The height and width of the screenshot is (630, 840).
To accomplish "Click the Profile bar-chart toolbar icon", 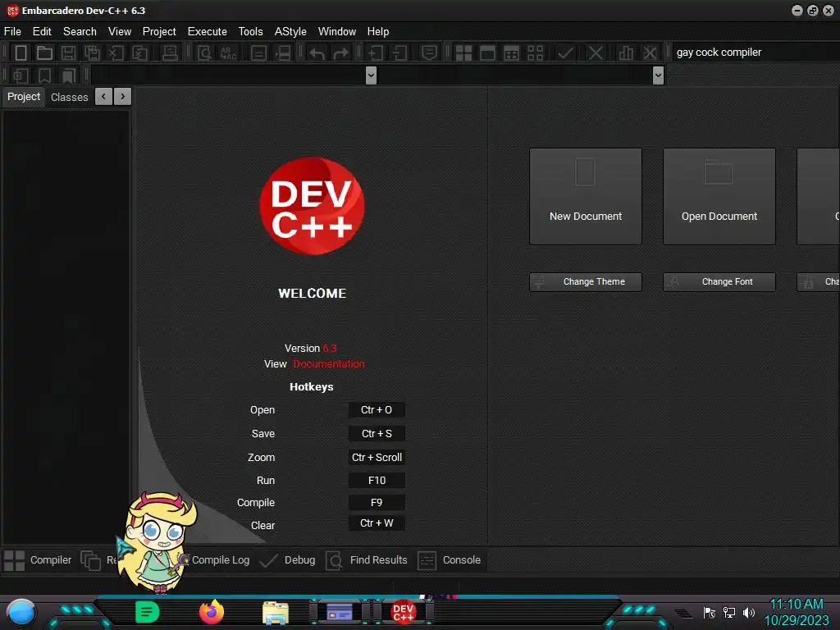I will 625,53.
